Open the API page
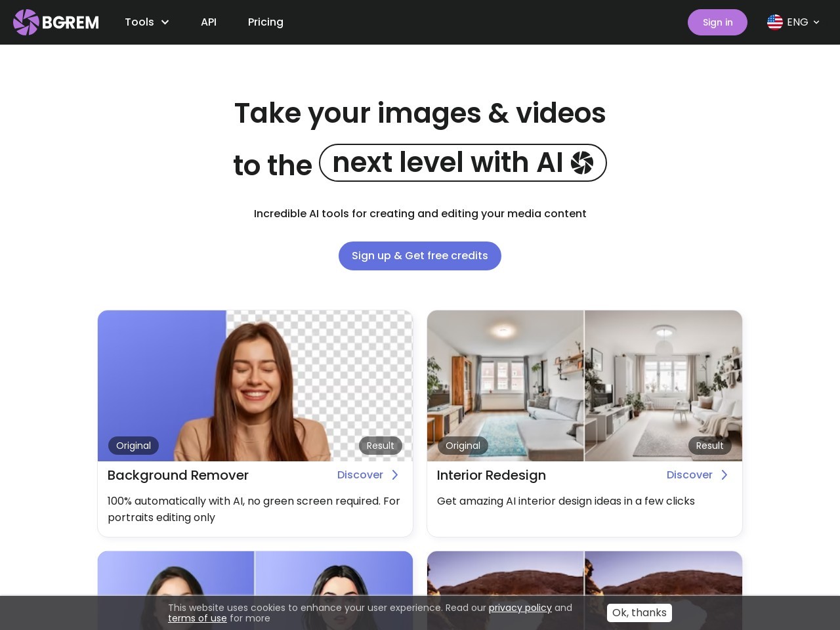Screen dimensions: 840x630 point(209,22)
